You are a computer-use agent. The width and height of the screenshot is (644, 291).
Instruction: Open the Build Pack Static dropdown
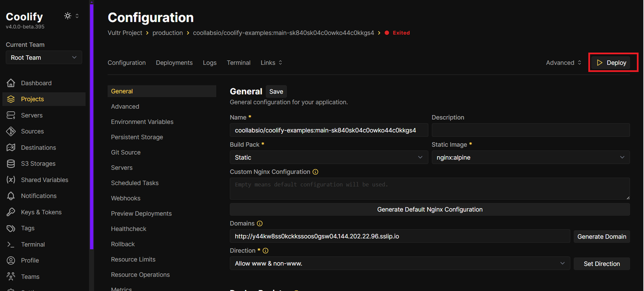(x=329, y=158)
